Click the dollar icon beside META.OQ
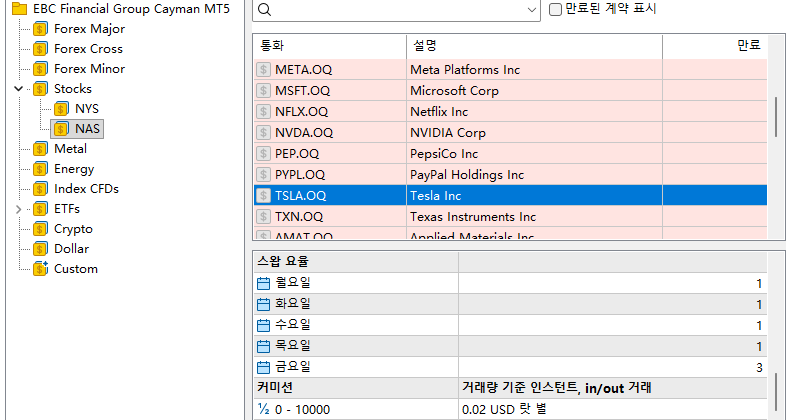Image resolution: width=786 pixels, height=420 pixels. coord(264,70)
